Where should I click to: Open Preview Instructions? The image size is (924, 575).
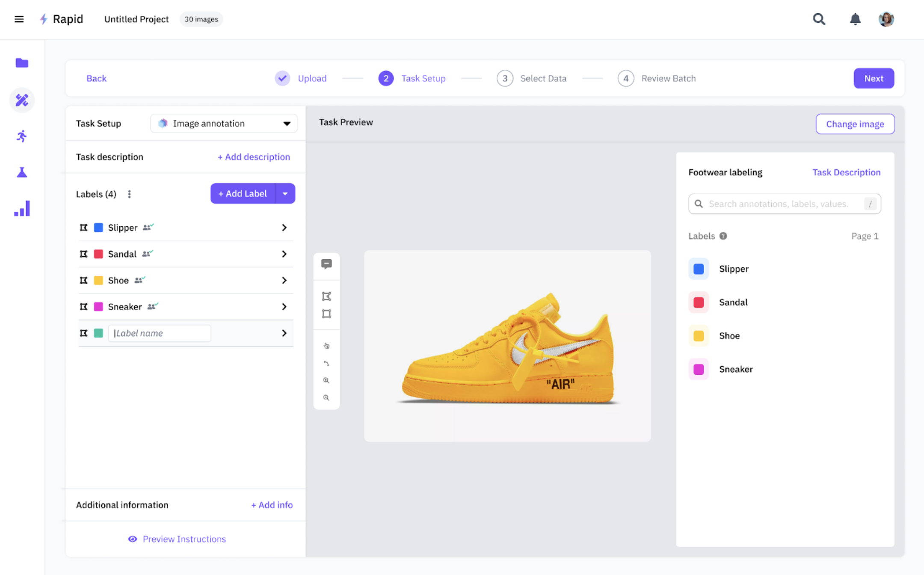(177, 539)
